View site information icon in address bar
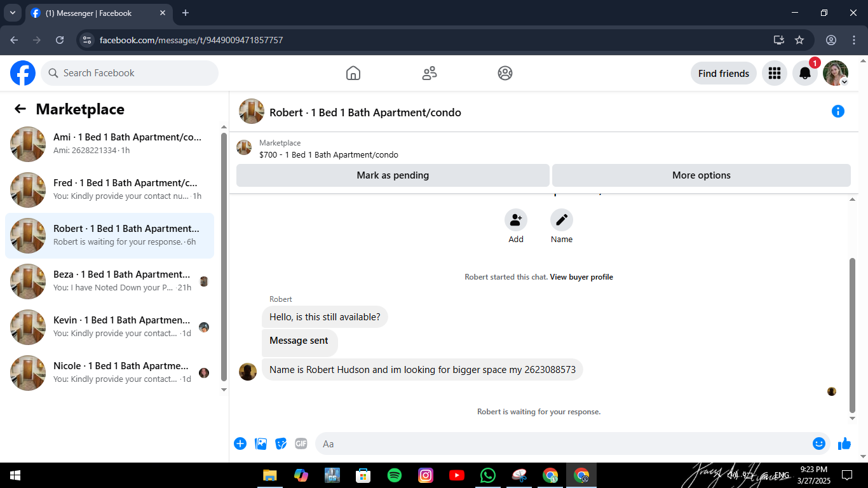Image resolution: width=868 pixels, height=488 pixels. pyautogui.click(x=88, y=40)
